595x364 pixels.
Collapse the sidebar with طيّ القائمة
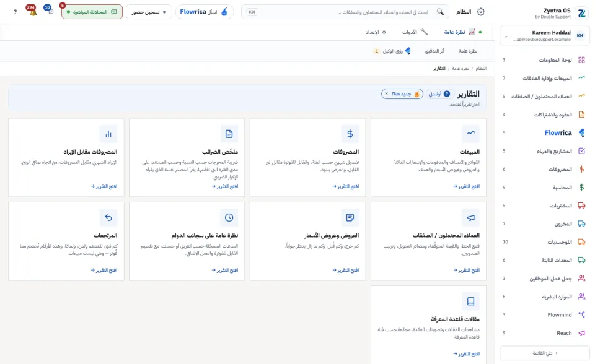(x=545, y=353)
